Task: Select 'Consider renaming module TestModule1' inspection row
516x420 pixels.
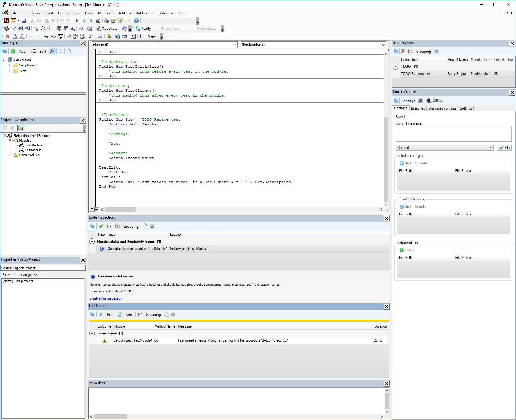Action: [x=243, y=249]
